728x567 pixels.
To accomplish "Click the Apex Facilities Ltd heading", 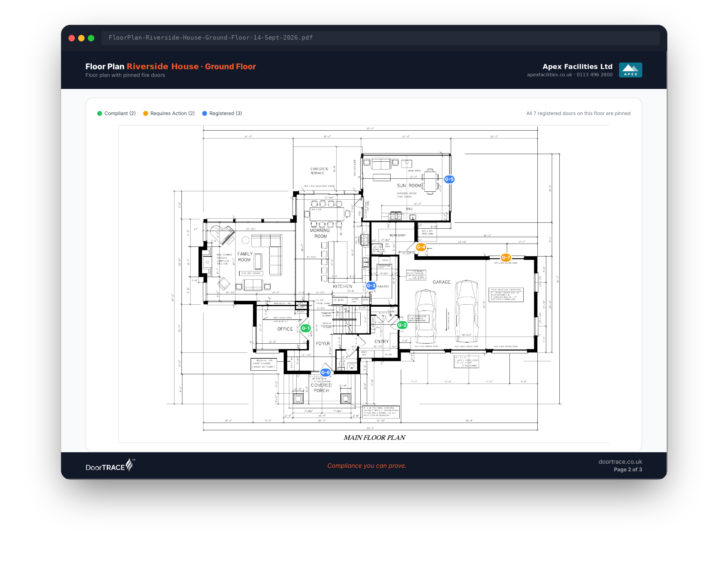I will tap(577, 66).
